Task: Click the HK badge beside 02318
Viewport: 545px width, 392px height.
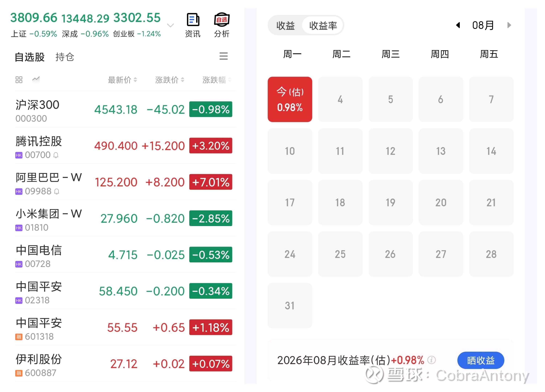Action: [19, 300]
